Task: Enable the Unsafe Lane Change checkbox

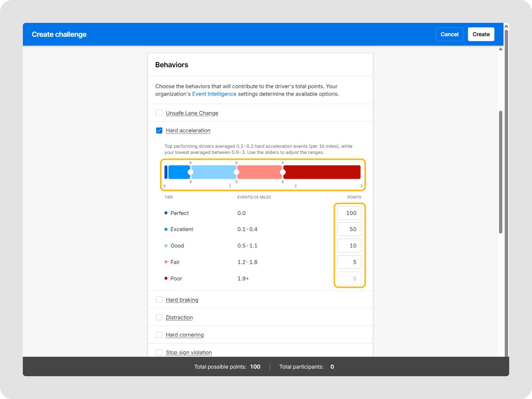Action: pyautogui.click(x=159, y=113)
